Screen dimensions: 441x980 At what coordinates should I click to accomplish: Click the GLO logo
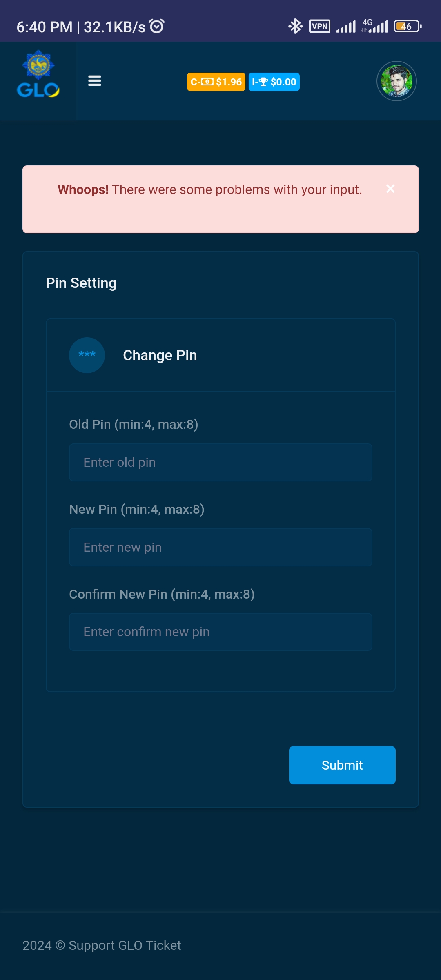[38, 75]
